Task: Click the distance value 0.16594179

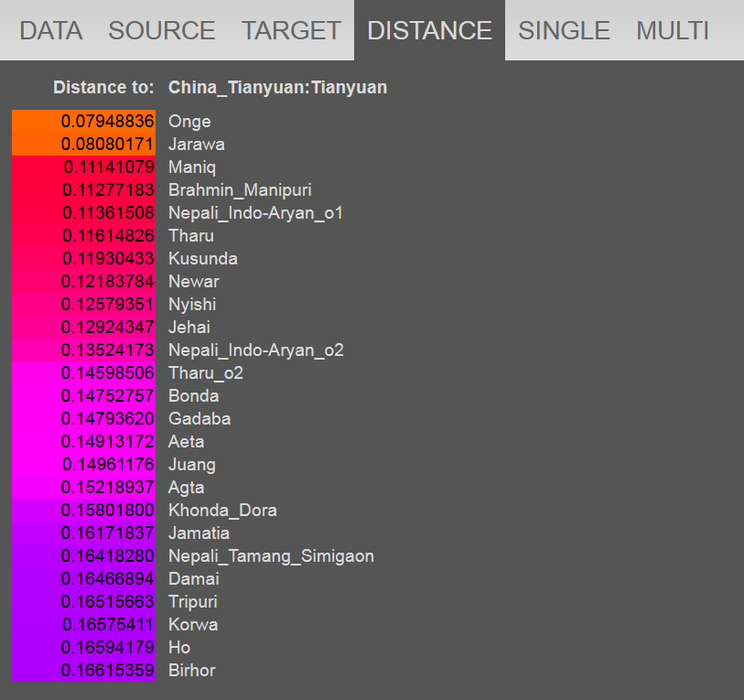Action: point(83,647)
